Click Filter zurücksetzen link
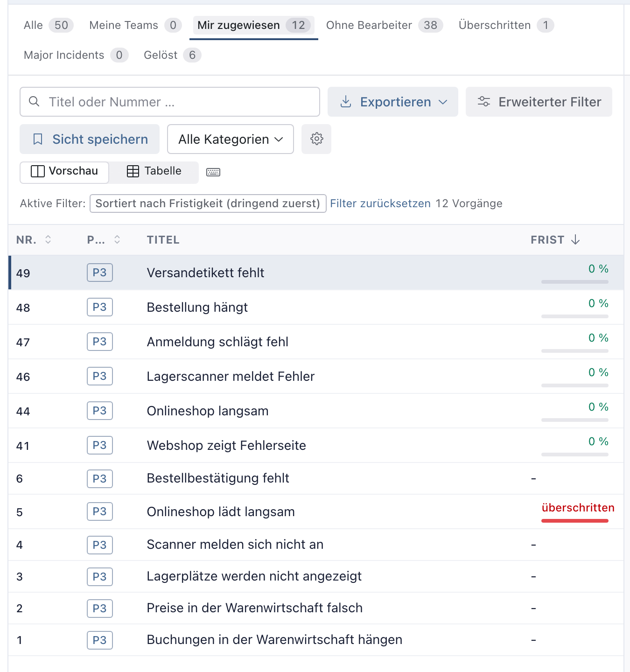The image size is (630, 672). point(380,203)
